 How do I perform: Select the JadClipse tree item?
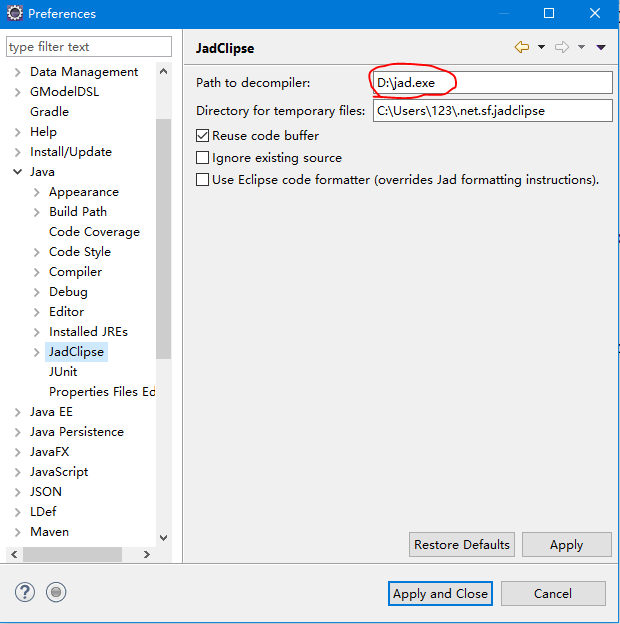click(x=76, y=352)
